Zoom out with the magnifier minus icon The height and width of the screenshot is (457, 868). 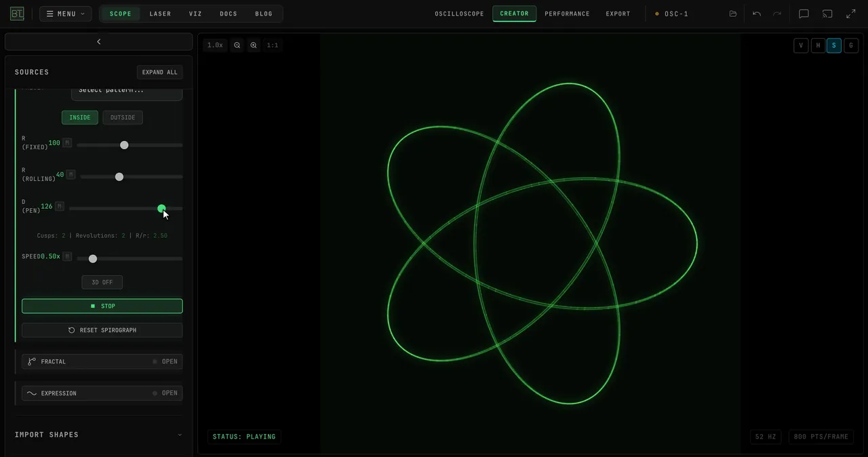pos(237,45)
